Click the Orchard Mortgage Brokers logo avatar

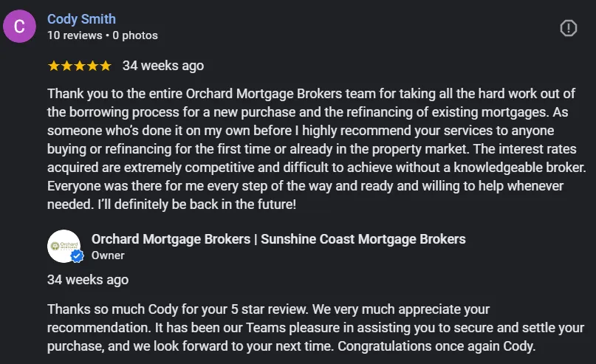[x=64, y=246]
